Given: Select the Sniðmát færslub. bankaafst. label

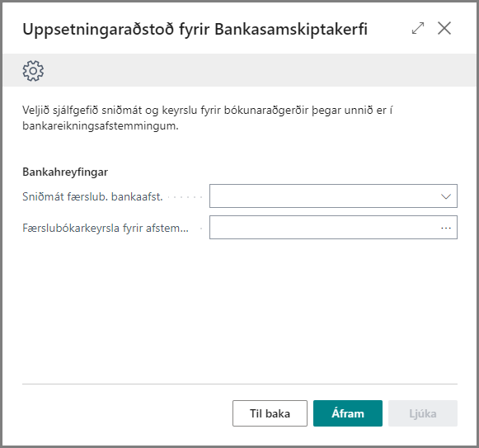Looking at the screenshot, I should tap(92, 196).
